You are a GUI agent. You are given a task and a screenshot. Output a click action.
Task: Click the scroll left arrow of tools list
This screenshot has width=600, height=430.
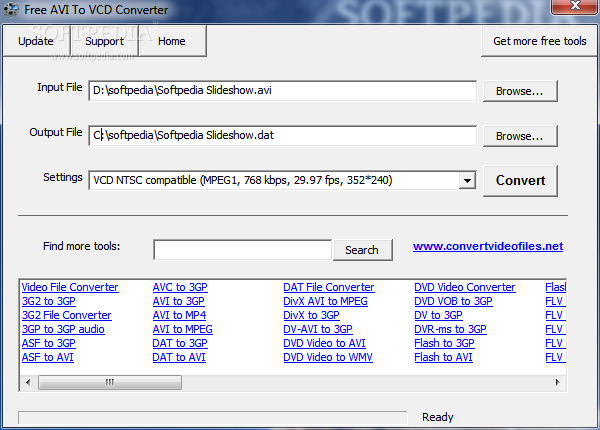point(28,382)
